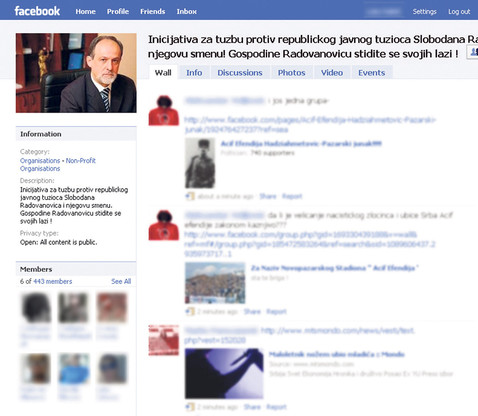Switch to the Discussions tab
Image resolution: width=478 pixels, height=416 pixels.
tap(240, 73)
